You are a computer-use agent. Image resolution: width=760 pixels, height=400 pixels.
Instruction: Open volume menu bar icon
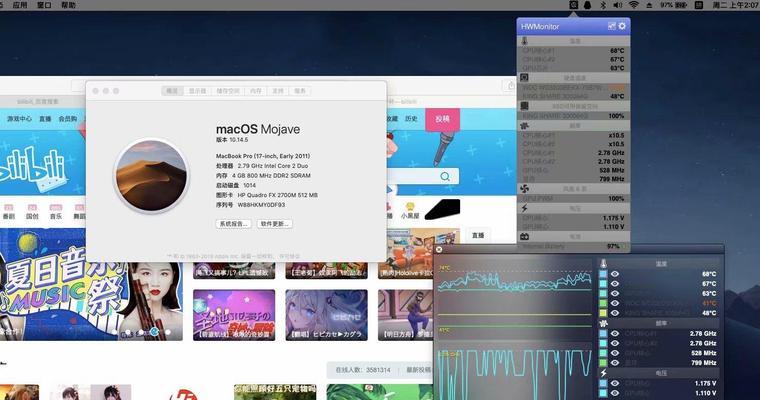coord(618,5)
